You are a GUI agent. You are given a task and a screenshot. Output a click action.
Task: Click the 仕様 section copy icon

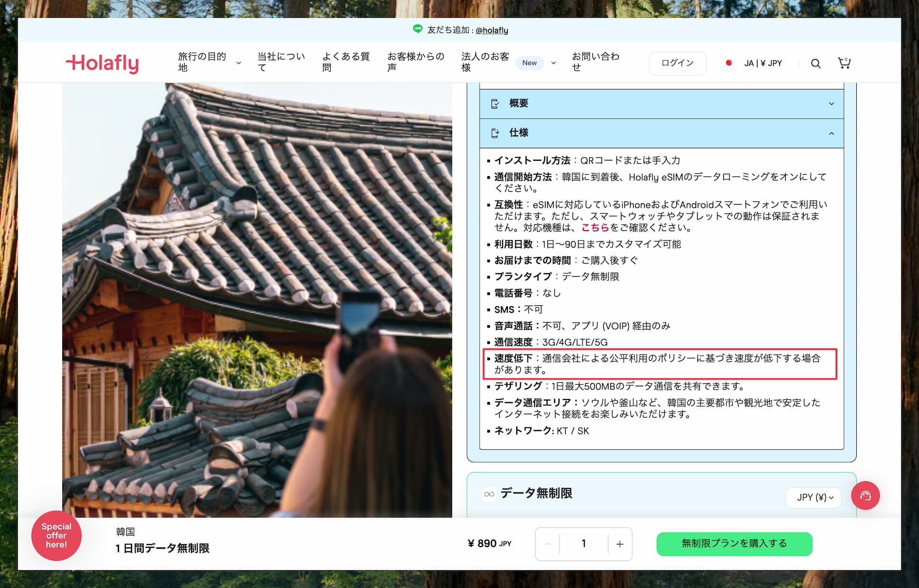coord(496,133)
